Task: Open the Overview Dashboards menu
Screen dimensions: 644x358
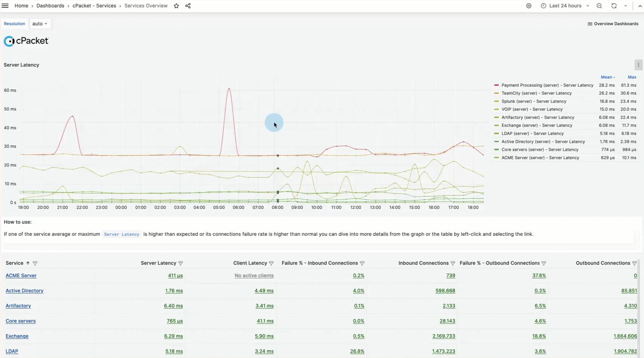Action: pyautogui.click(x=613, y=23)
